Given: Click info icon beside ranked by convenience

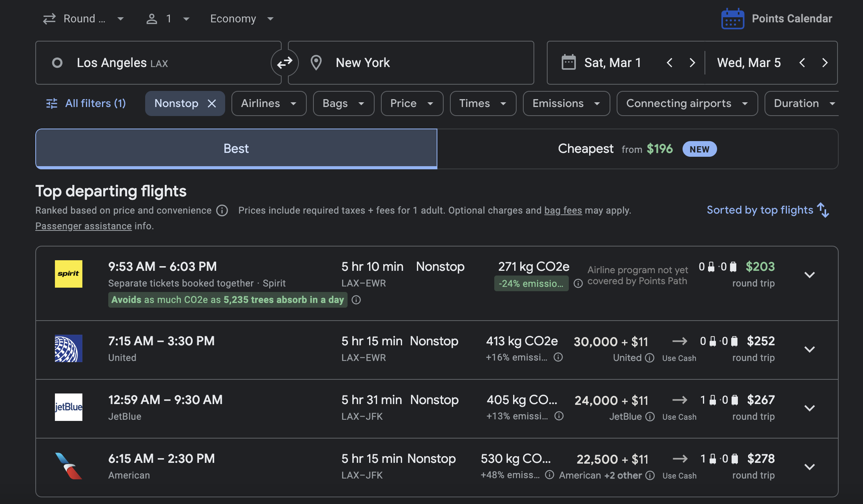Looking at the screenshot, I should coord(222,210).
